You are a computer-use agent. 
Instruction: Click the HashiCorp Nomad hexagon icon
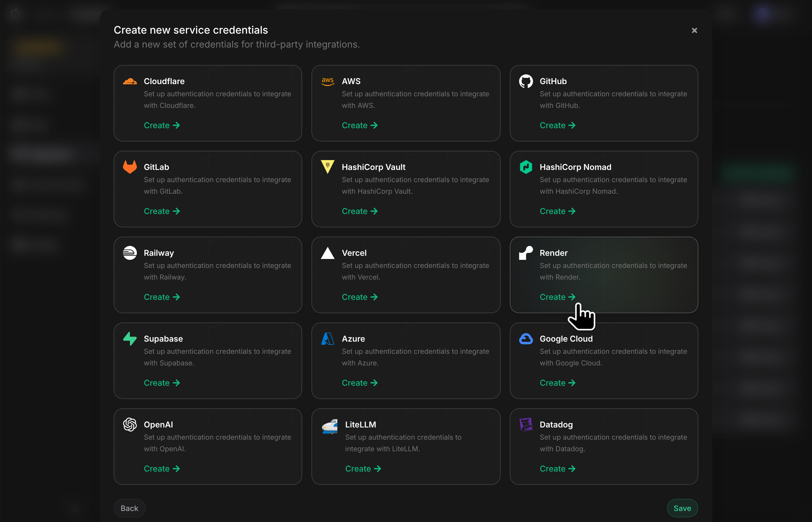(526, 167)
